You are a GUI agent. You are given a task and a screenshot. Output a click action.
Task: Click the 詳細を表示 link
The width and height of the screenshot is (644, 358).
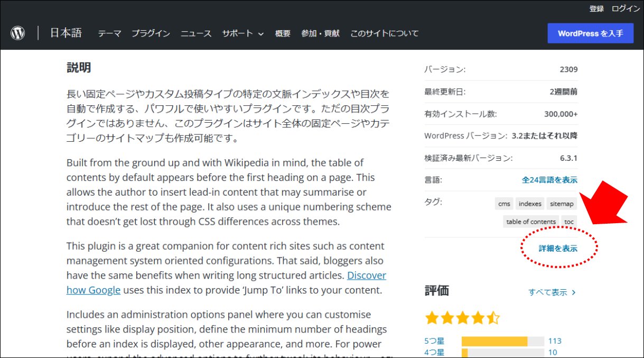(558, 248)
